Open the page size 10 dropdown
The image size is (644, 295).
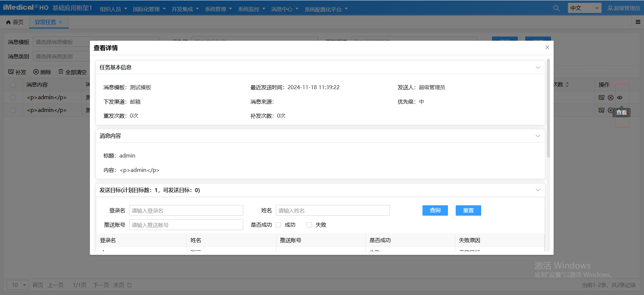(x=18, y=285)
